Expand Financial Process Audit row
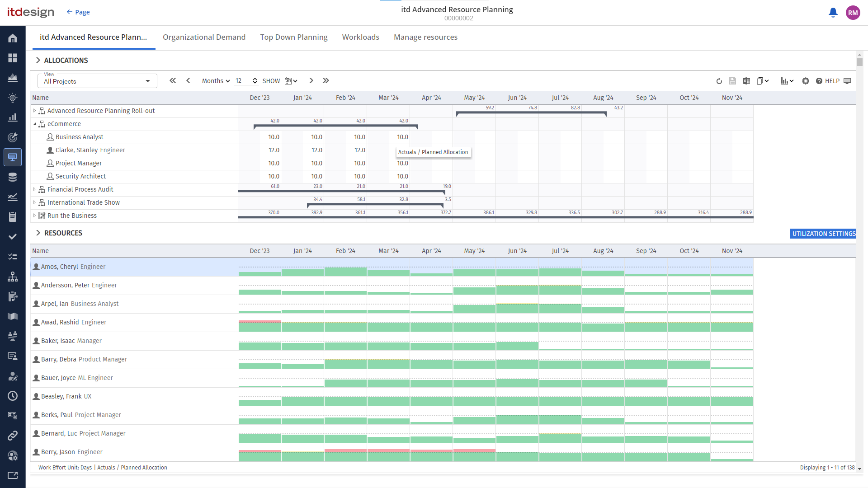This screenshot has width=868, height=488. pos(34,189)
